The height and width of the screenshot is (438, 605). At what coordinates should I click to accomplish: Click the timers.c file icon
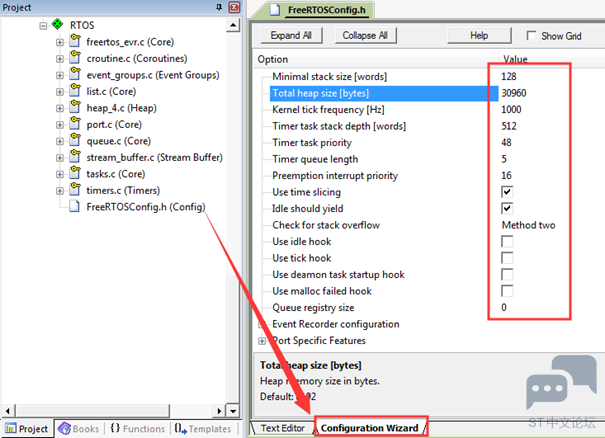coord(75,190)
